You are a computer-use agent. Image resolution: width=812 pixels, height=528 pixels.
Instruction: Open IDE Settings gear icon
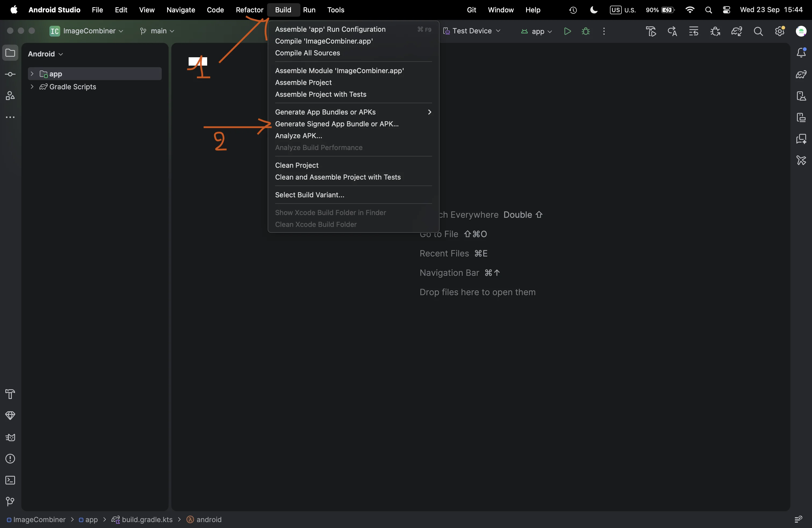click(779, 31)
